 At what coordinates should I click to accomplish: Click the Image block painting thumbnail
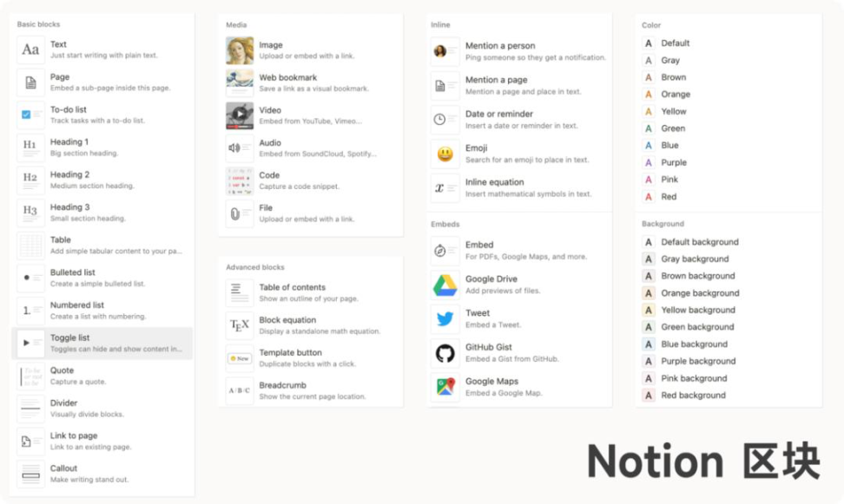coord(240,50)
